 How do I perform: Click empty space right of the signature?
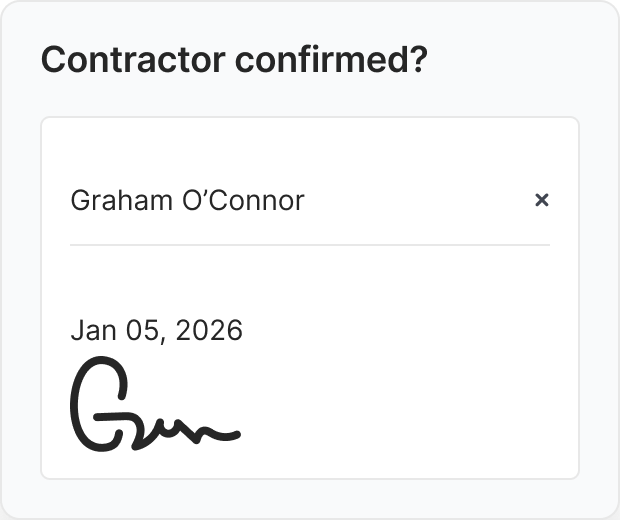pos(400,410)
